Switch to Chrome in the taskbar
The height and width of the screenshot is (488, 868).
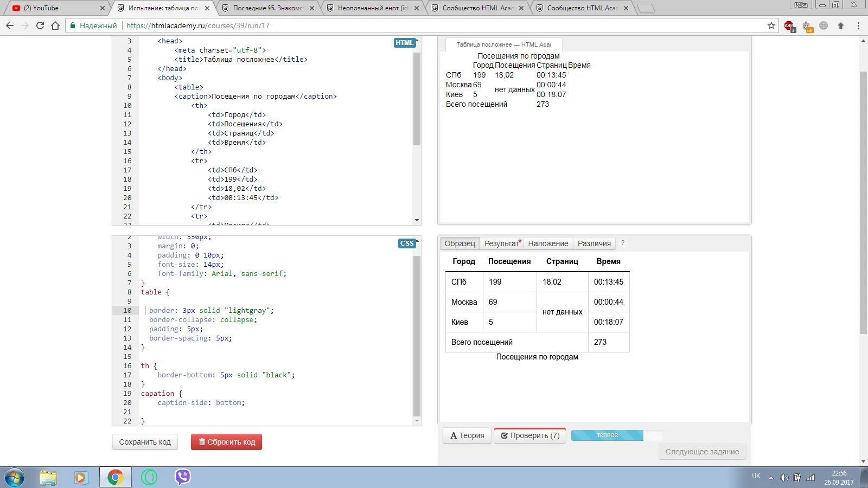tap(115, 478)
